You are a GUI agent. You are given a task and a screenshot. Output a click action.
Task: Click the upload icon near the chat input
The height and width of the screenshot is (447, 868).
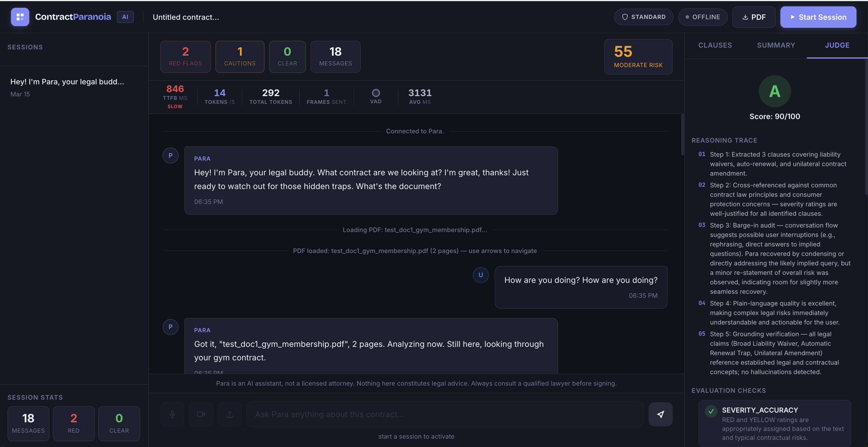[x=229, y=414]
